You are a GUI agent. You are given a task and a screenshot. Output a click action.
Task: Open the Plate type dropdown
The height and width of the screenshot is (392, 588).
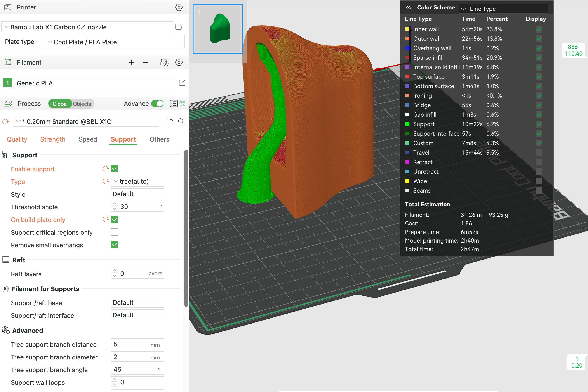(x=114, y=42)
